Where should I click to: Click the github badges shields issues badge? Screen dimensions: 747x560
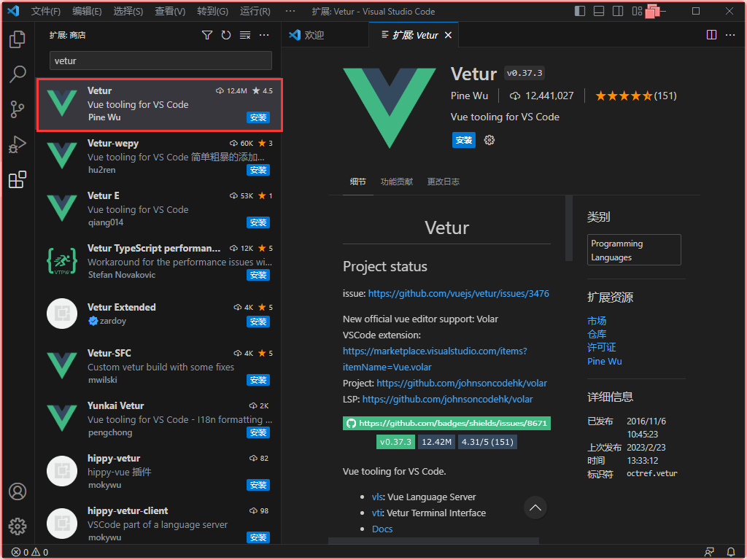click(446, 424)
